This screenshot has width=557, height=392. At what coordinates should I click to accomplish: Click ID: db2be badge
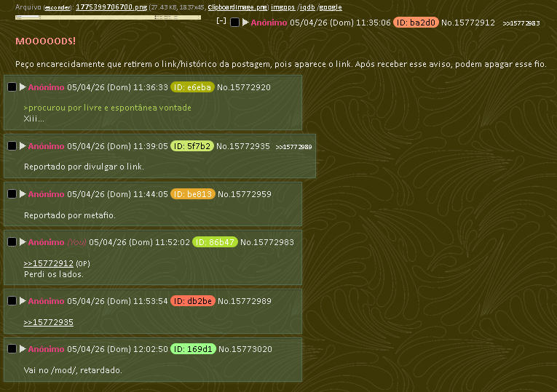coord(192,301)
